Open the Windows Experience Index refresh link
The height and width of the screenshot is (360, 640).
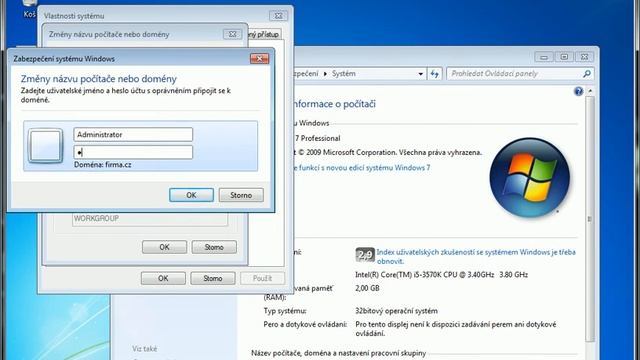pyautogui.click(x=476, y=257)
